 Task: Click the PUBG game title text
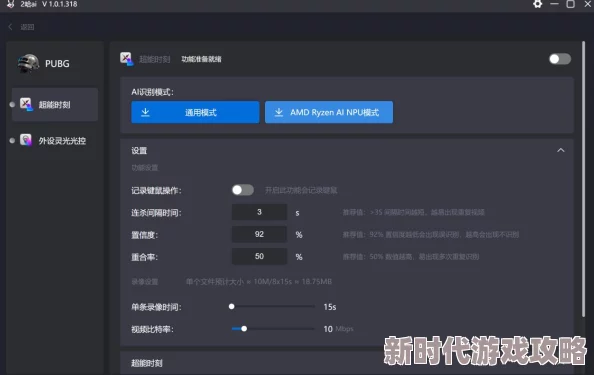[x=57, y=64]
